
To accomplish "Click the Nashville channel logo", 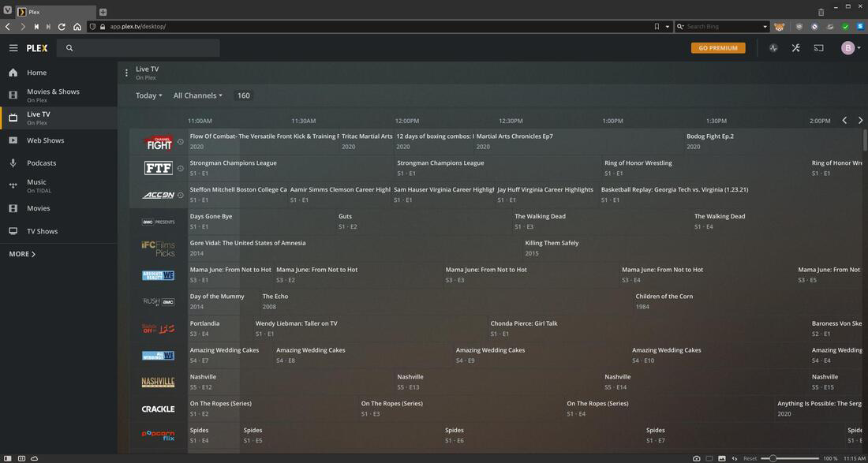I will pos(159,382).
